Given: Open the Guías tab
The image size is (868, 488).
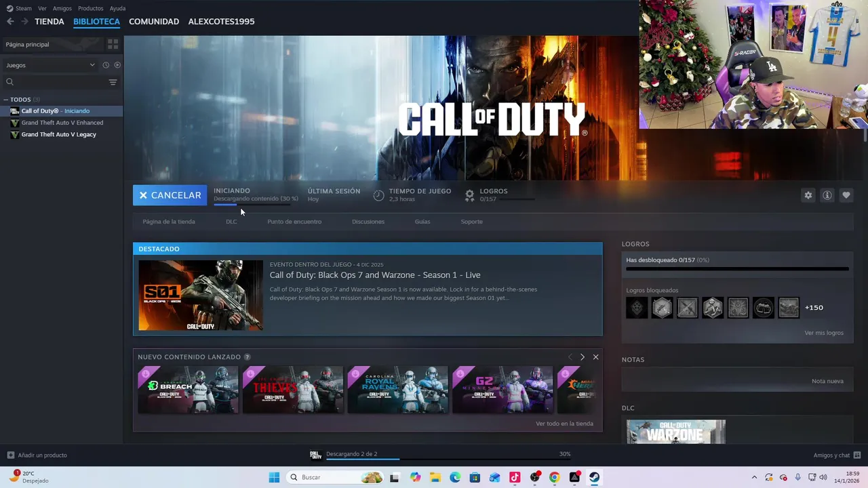Looking at the screenshot, I should [422, 222].
